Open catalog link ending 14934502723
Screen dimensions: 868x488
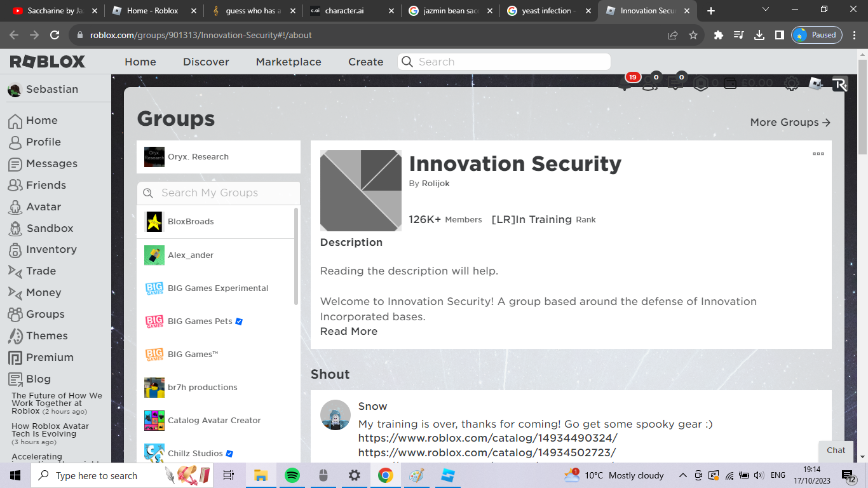(487, 453)
